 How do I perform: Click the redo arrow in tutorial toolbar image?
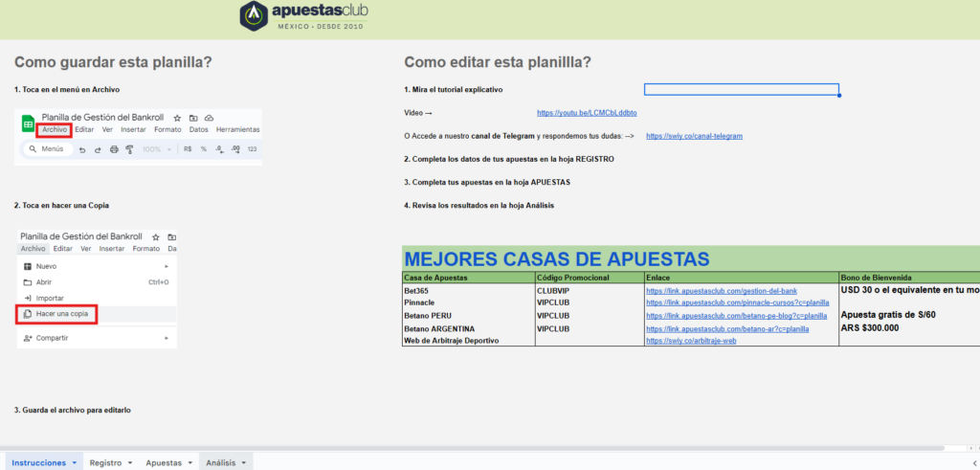pos(98,149)
